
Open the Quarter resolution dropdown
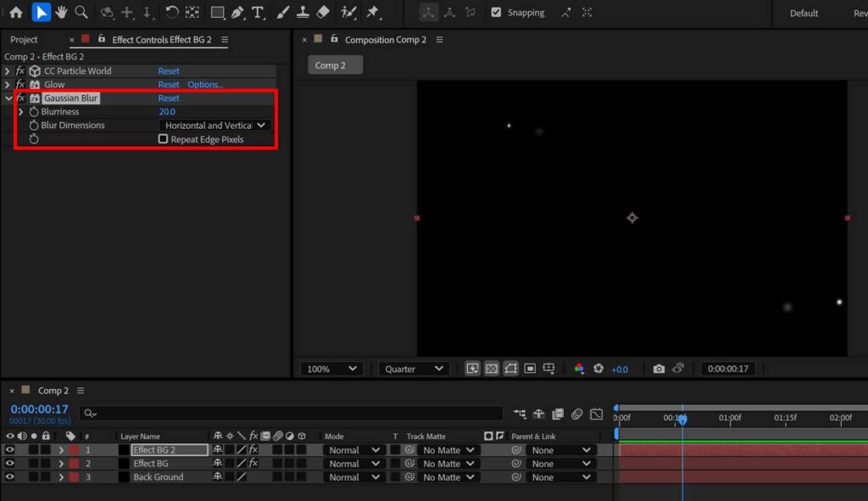[414, 369]
